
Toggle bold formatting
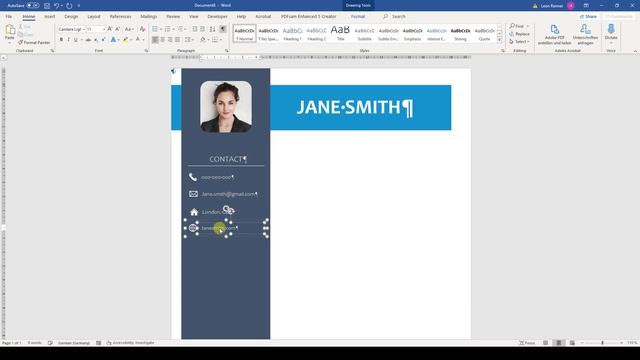pyautogui.click(x=61, y=40)
